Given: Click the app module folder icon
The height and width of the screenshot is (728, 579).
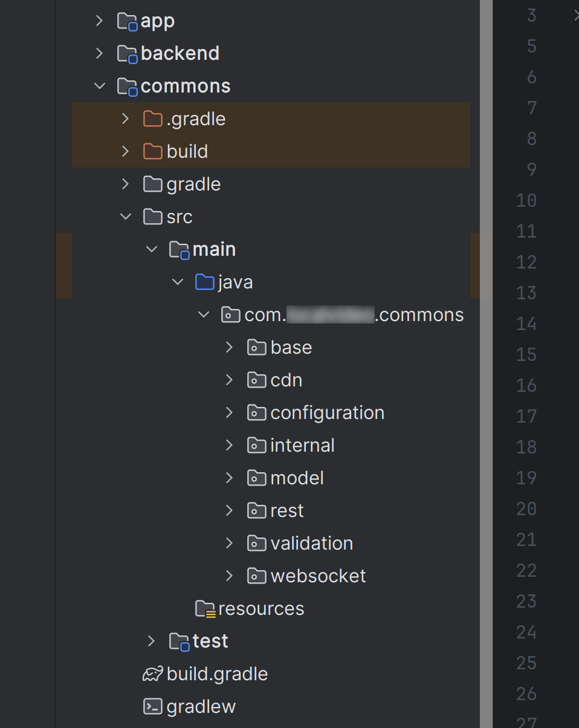Looking at the screenshot, I should pos(127,21).
